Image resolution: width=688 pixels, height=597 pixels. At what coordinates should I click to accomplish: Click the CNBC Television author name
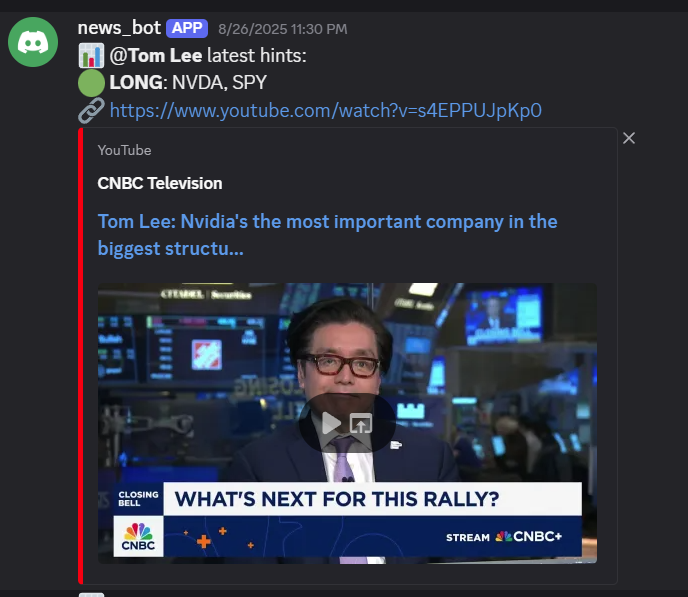pos(160,183)
